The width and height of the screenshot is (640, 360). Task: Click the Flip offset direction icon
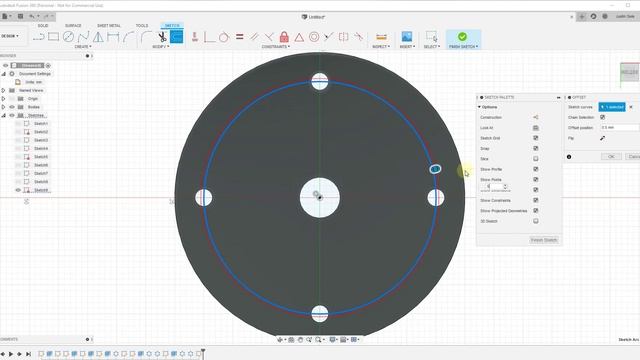click(602, 138)
